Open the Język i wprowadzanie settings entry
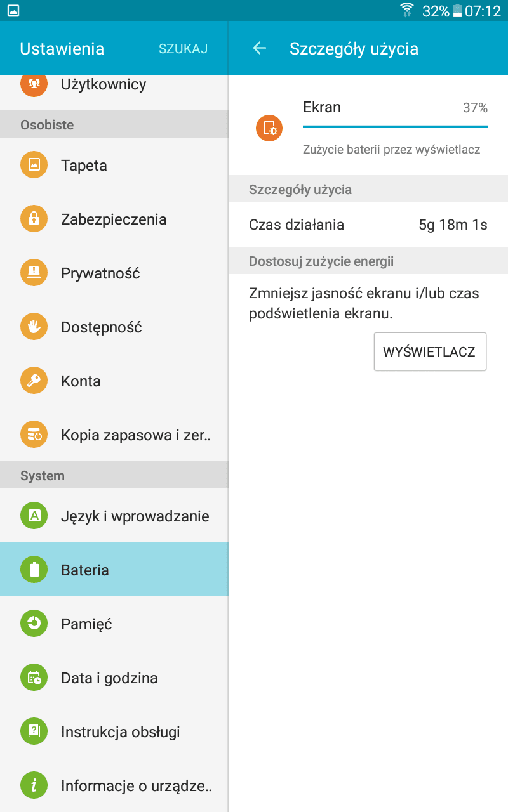The image size is (508, 812). [x=114, y=516]
